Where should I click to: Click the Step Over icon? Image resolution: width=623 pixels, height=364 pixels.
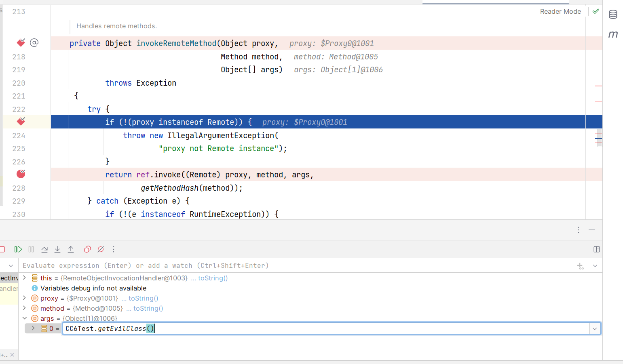point(44,250)
